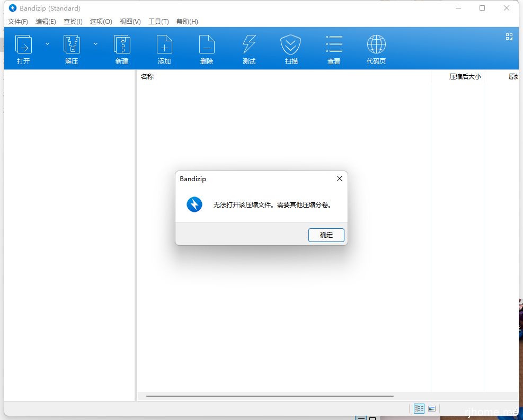Click the New archive (新建) icon
This screenshot has width=523, height=420.
pyautogui.click(x=122, y=45)
